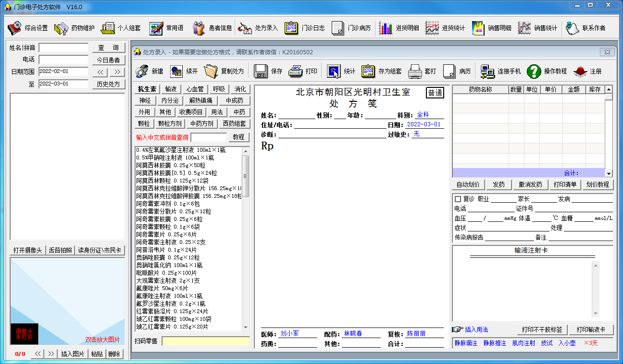The height and width of the screenshot is (364, 623).
Task: Click 连接手机 connect phone
Action: [x=501, y=71]
